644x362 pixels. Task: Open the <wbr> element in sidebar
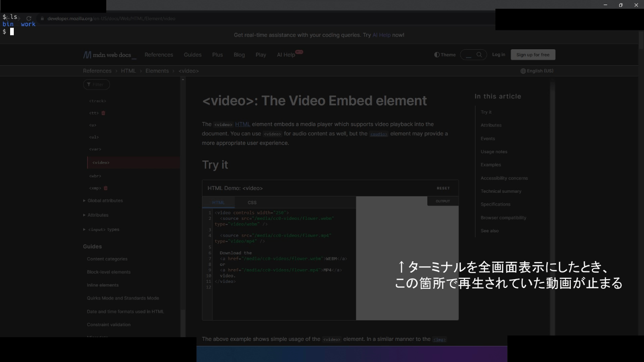95,176
